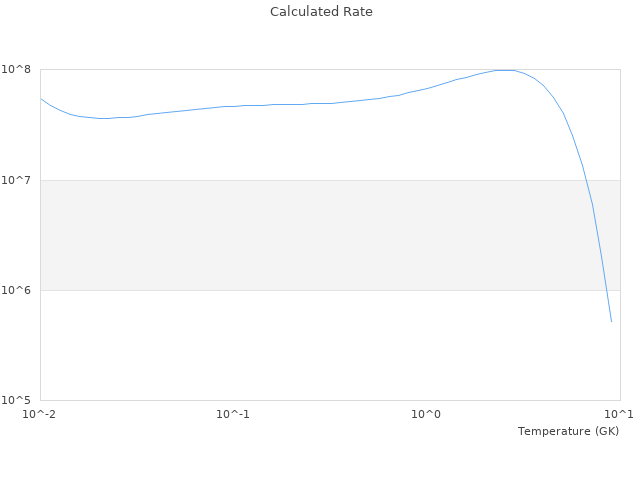Click the "Temperature (GK)" axis title
Screen dimensions: 640x480
coord(568,431)
